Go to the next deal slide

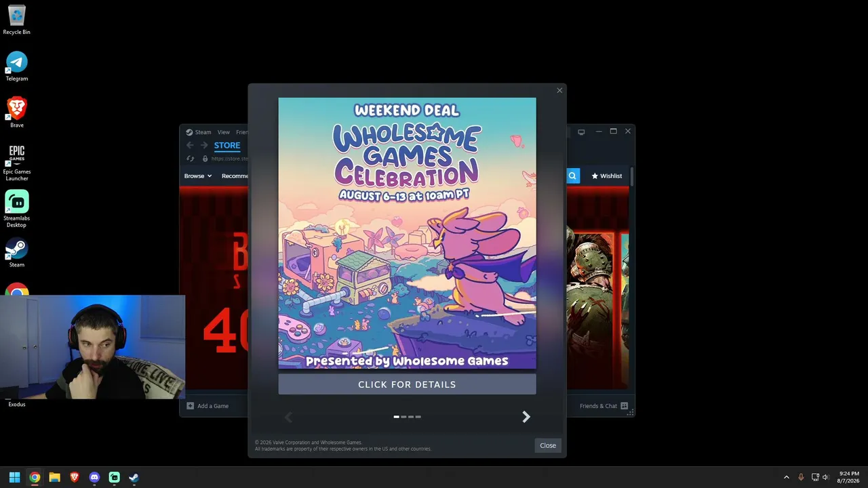pyautogui.click(x=526, y=417)
